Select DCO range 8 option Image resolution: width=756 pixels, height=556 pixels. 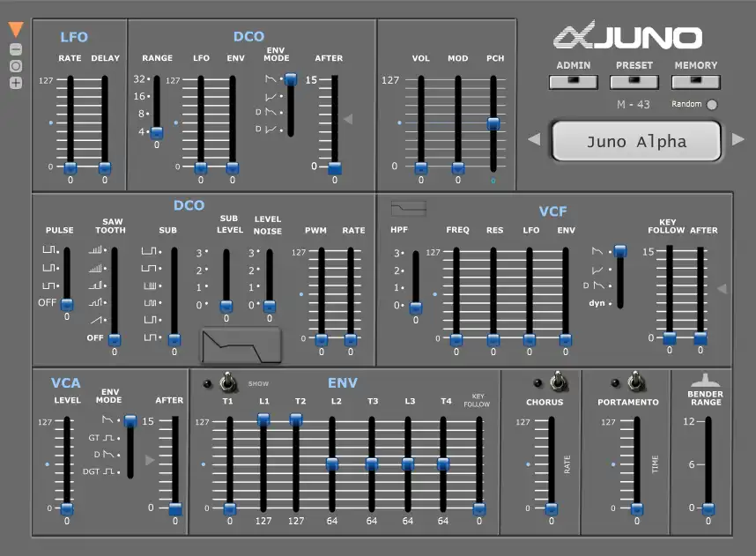pyautogui.click(x=144, y=114)
